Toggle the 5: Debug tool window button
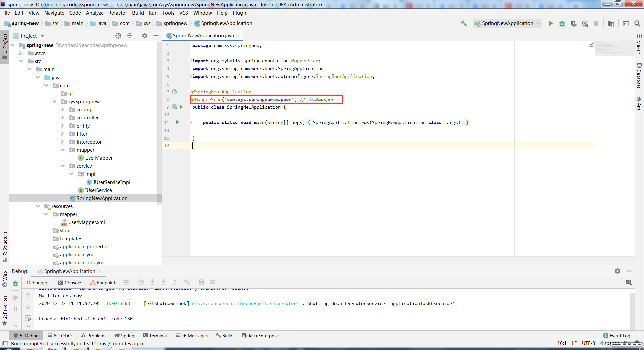This screenshot has height=350, width=644. [x=26, y=336]
